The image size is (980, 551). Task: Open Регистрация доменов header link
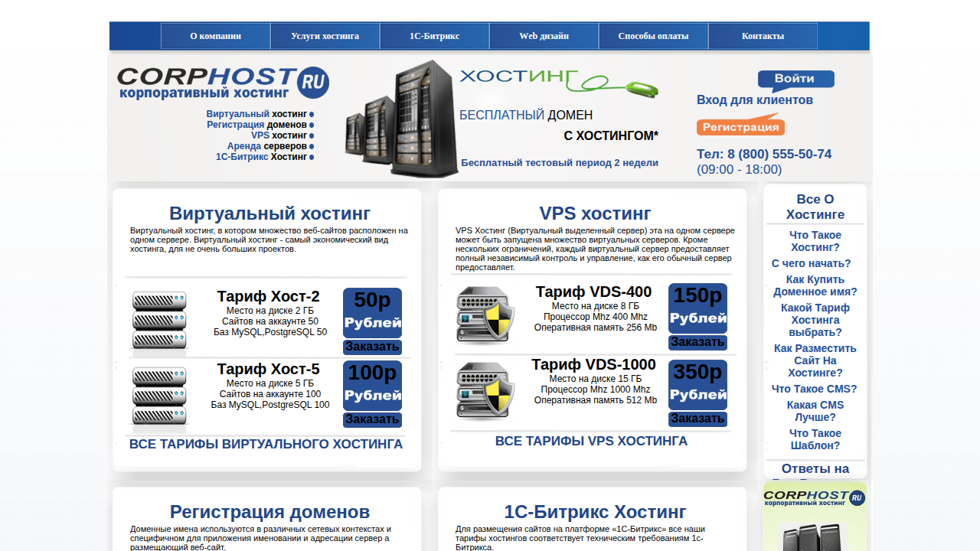pyautogui.click(x=256, y=125)
